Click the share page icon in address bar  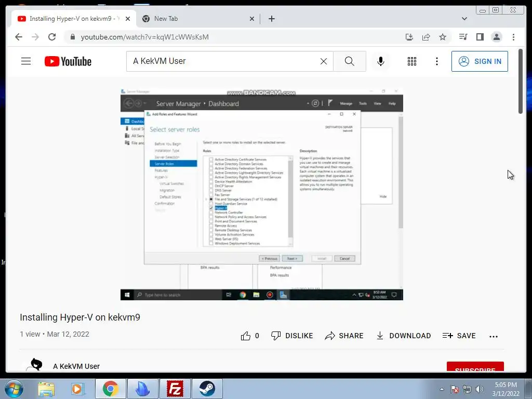click(x=426, y=37)
